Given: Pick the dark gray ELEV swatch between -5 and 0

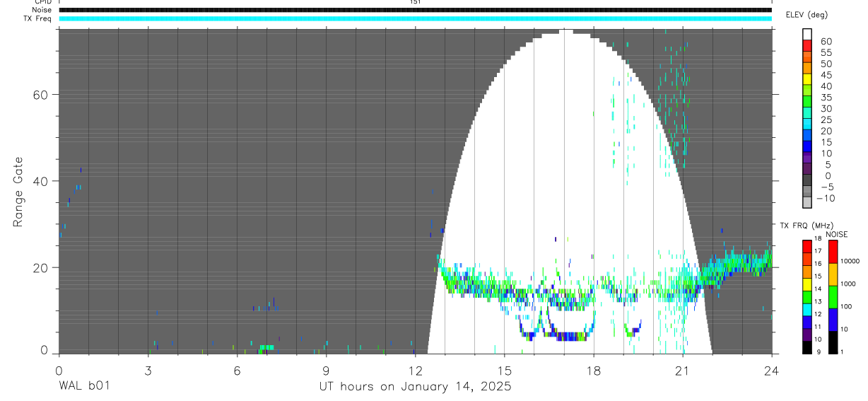Looking at the screenshot, I should pos(807,180).
